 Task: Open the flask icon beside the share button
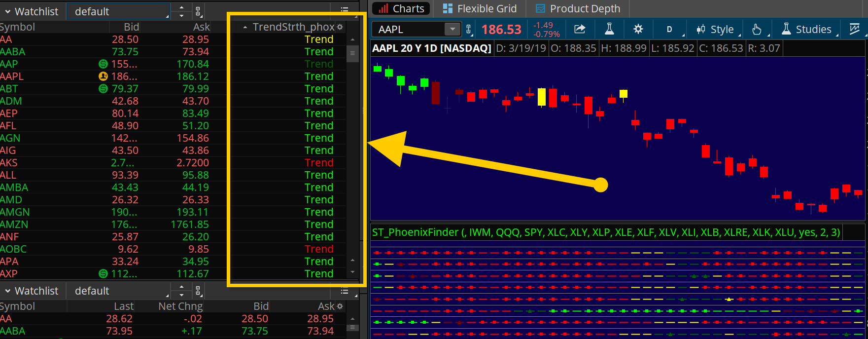tap(609, 29)
